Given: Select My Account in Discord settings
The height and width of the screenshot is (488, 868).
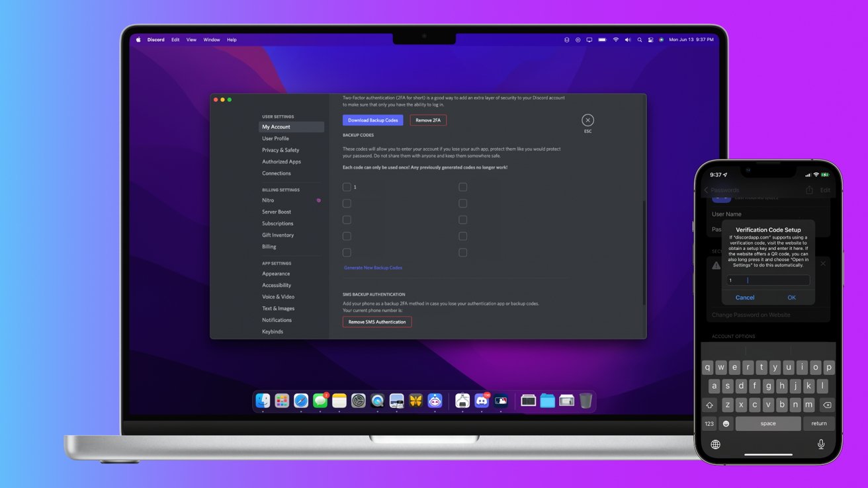Looking at the screenshot, I should coord(292,127).
